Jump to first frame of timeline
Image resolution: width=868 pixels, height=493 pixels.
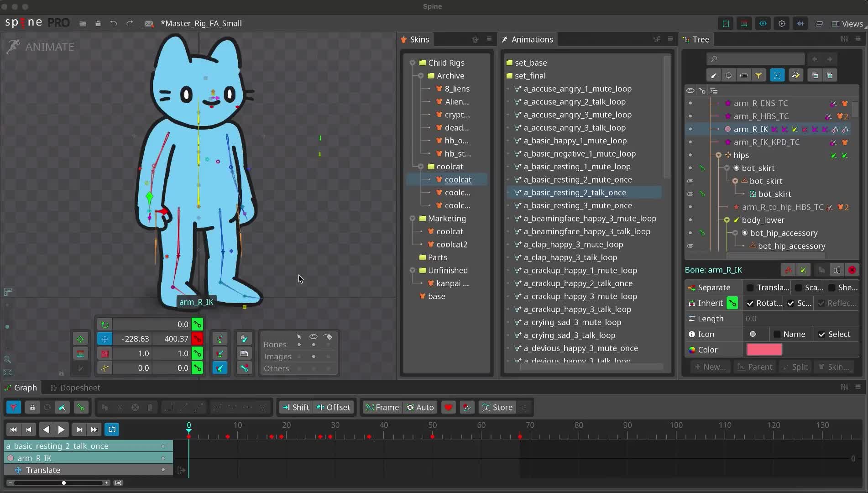13,430
